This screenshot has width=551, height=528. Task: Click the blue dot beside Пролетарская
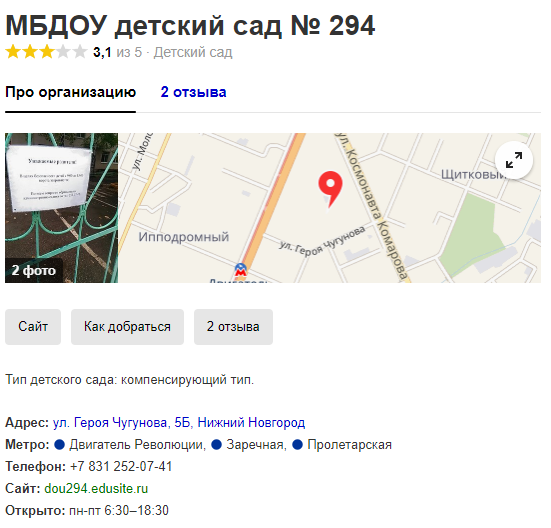tap(297, 445)
